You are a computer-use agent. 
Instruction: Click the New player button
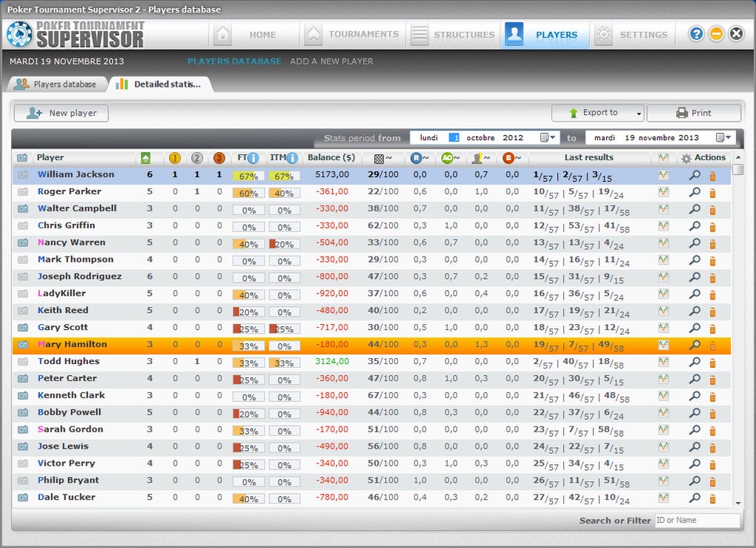[x=61, y=113]
